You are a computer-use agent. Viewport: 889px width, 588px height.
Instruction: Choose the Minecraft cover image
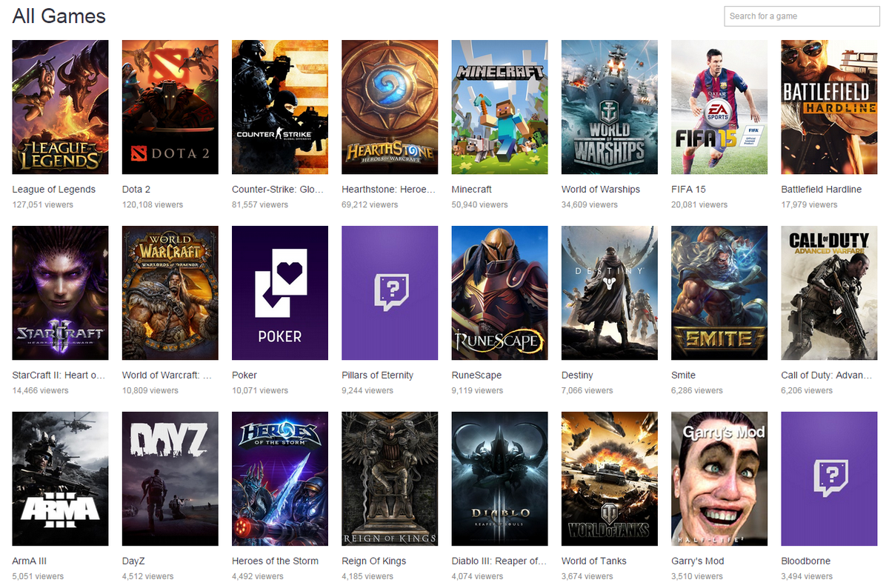click(499, 107)
